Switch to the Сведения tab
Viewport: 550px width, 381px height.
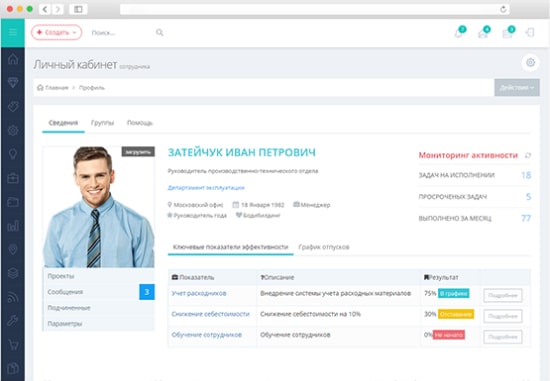pyautogui.click(x=63, y=123)
